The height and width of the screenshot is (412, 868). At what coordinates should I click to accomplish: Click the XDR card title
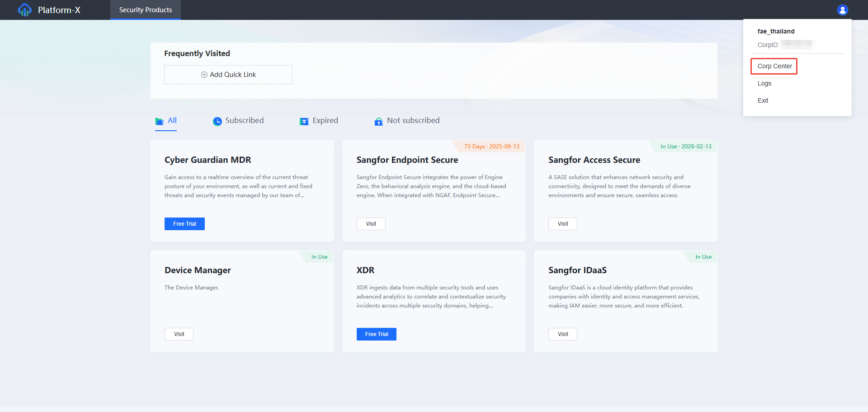pyautogui.click(x=365, y=270)
